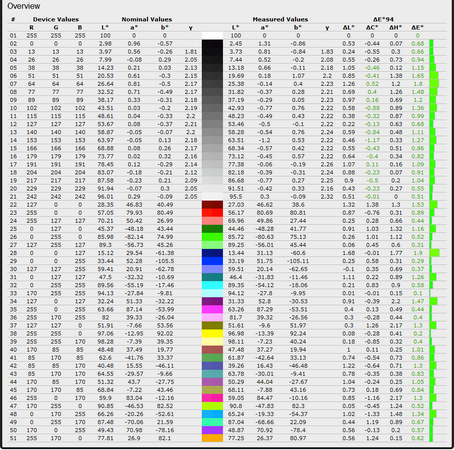Pick the violet swatch in row 50
The width and height of the screenshot is (454, 450).
click(212, 430)
